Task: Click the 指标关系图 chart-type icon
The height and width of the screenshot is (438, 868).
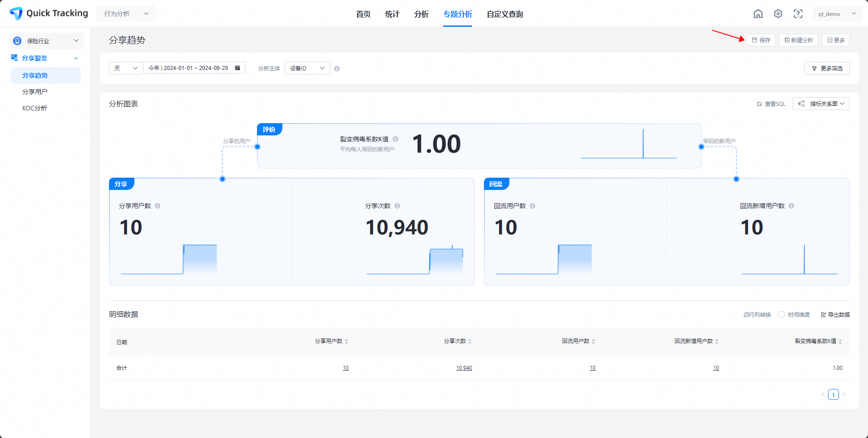Action: coord(801,104)
